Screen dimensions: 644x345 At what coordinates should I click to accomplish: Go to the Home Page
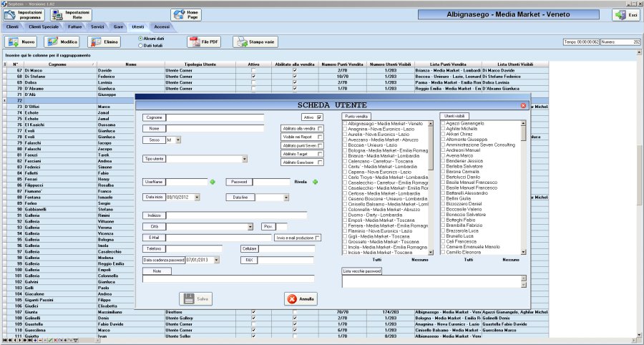[x=186, y=14]
